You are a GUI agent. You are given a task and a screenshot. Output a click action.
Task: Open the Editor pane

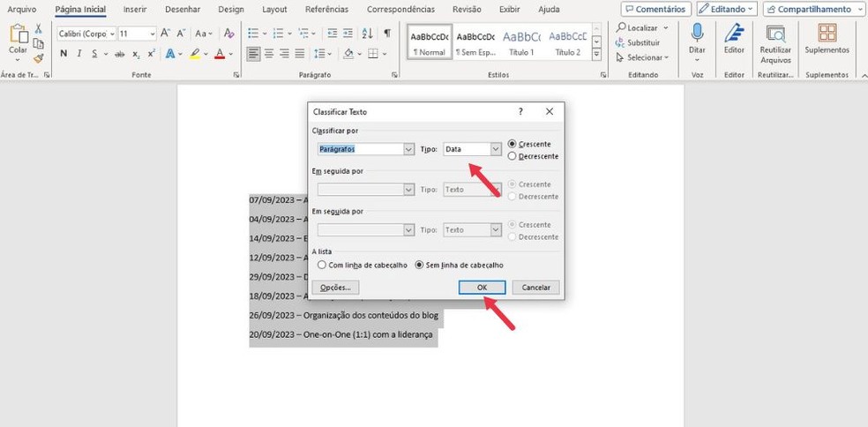click(734, 39)
